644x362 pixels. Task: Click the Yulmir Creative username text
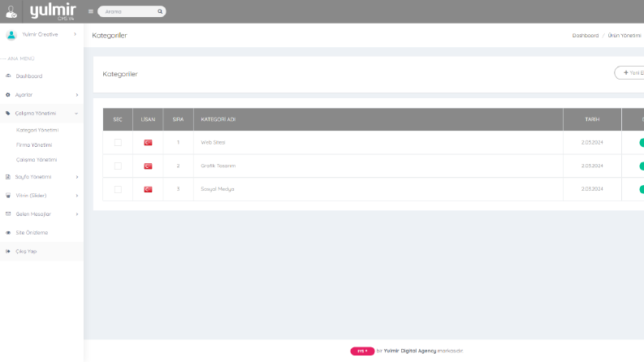click(40, 34)
